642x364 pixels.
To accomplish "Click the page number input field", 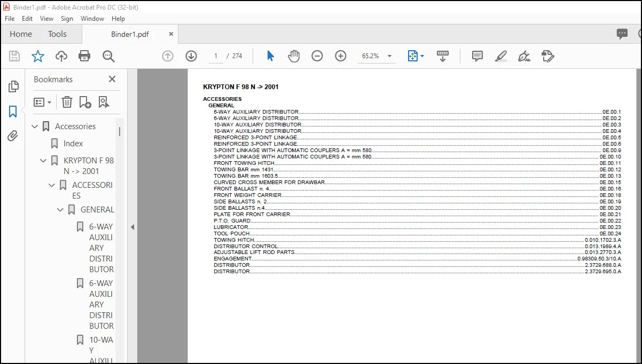I will point(216,56).
